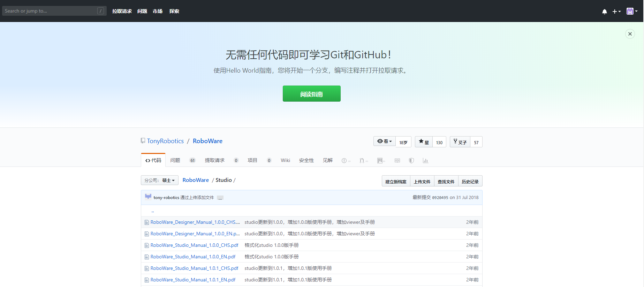Open the issues count badge 61

coord(192,160)
